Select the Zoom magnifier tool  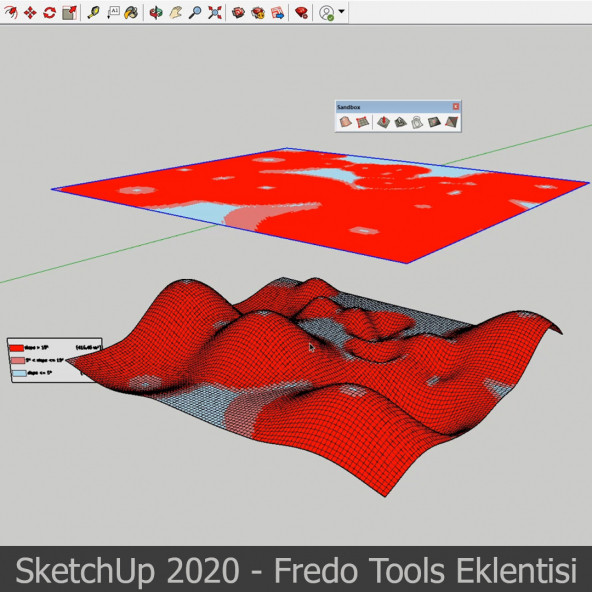pyautogui.click(x=195, y=12)
